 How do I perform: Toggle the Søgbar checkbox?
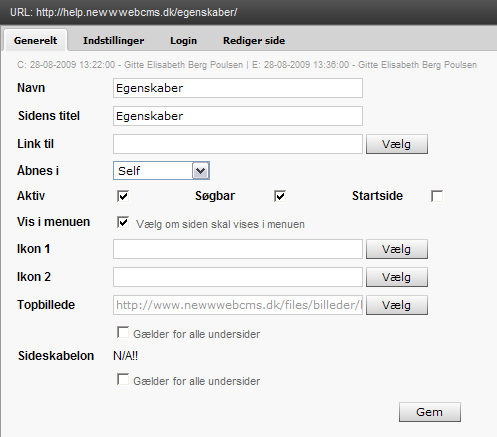(280, 196)
